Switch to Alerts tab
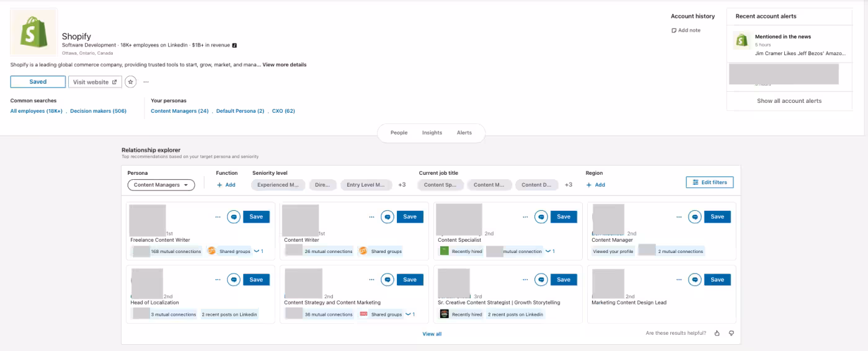 (464, 133)
